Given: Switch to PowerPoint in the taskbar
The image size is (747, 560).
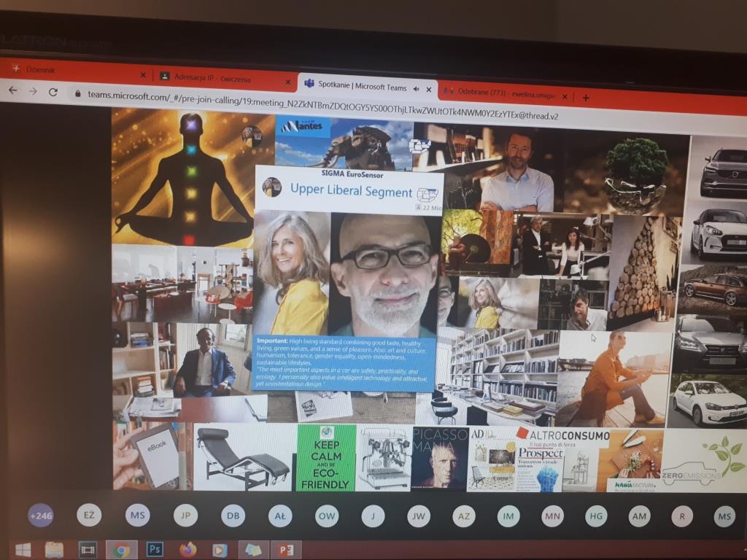Looking at the screenshot, I should click(x=286, y=550).
